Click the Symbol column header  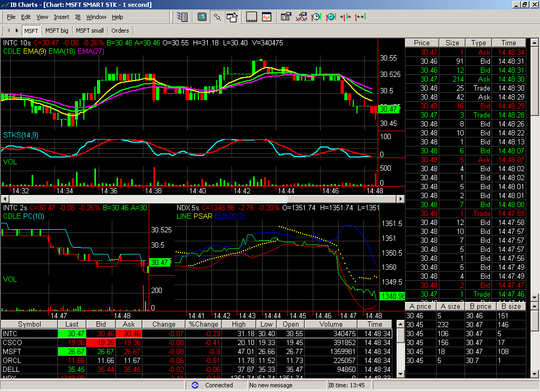pyautogui.click(x=29, y=325)
